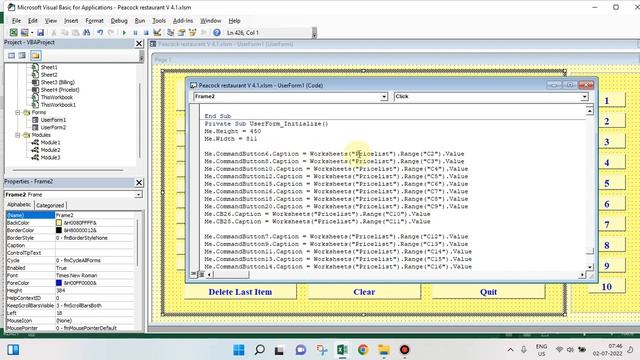
Task: Toggle Design Mode icon in toolbar
Action: [157, 33]
